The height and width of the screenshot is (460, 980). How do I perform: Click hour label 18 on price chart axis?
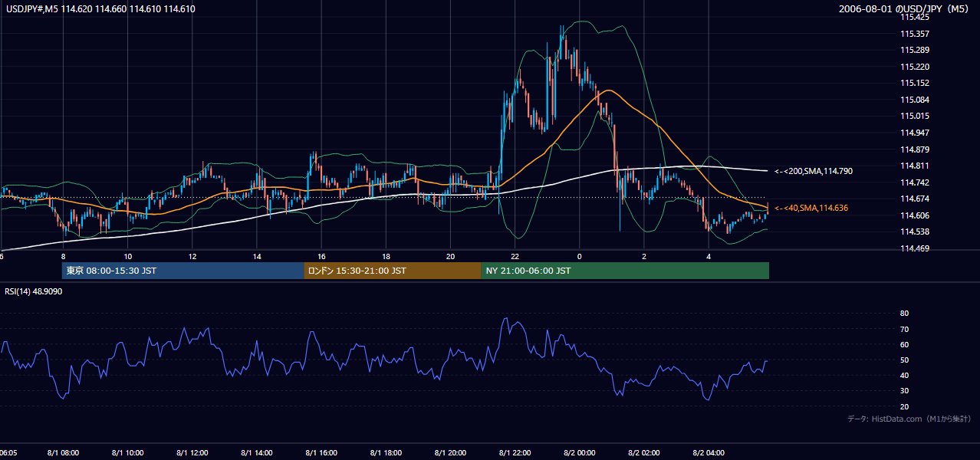point(386,256)
